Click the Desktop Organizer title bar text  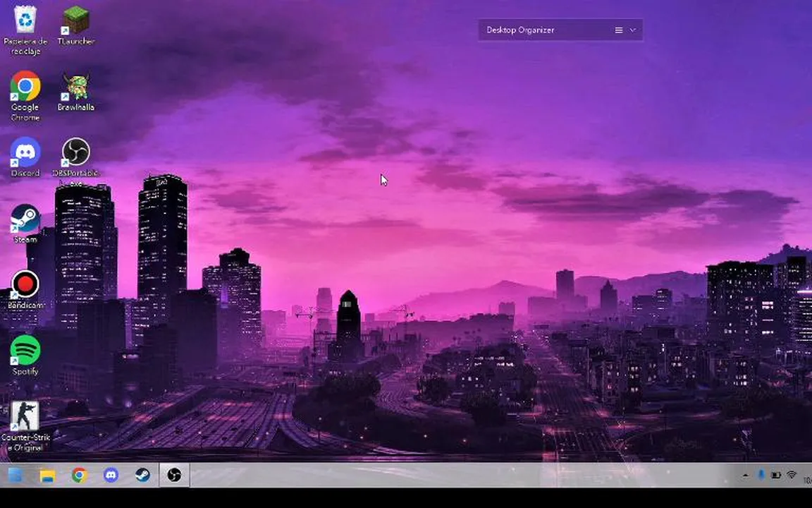coord(520,30)
